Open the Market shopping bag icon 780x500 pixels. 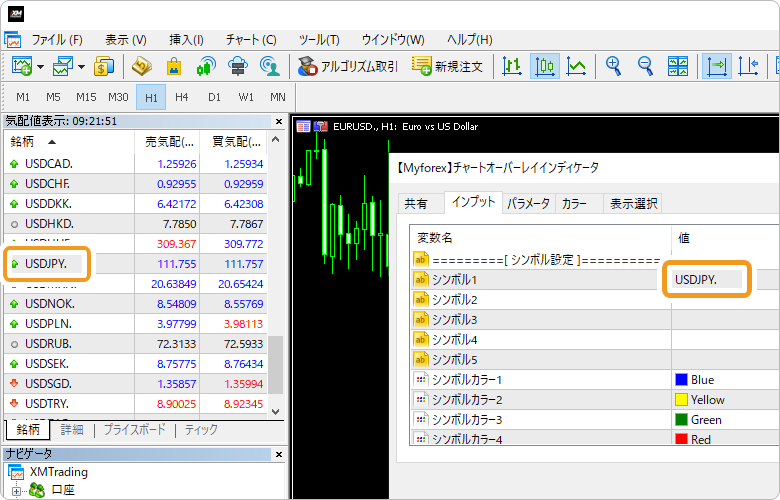(x=174, y=66)
